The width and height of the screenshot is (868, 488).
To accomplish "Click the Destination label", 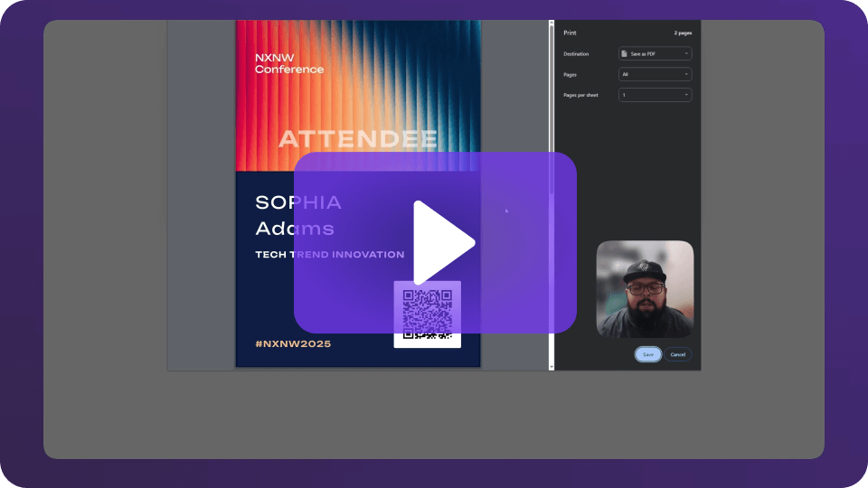I will (576, 54).
